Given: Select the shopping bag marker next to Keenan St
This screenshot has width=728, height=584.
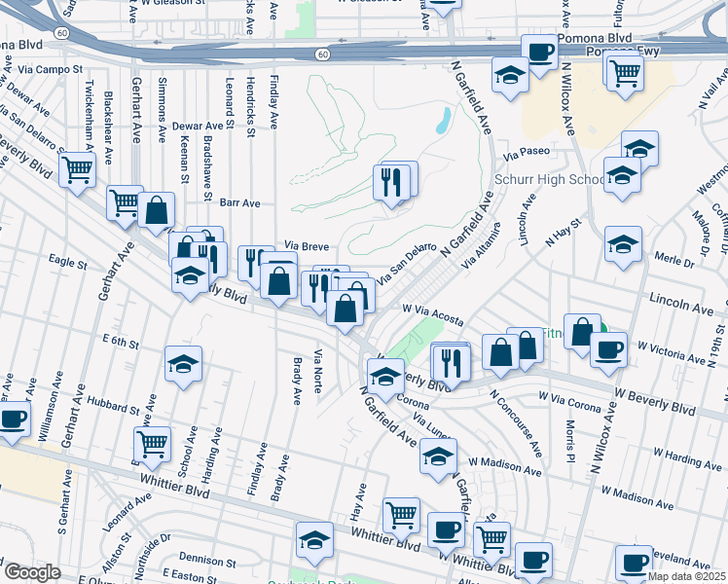Looking at the screenshot, I should [156, 213].
